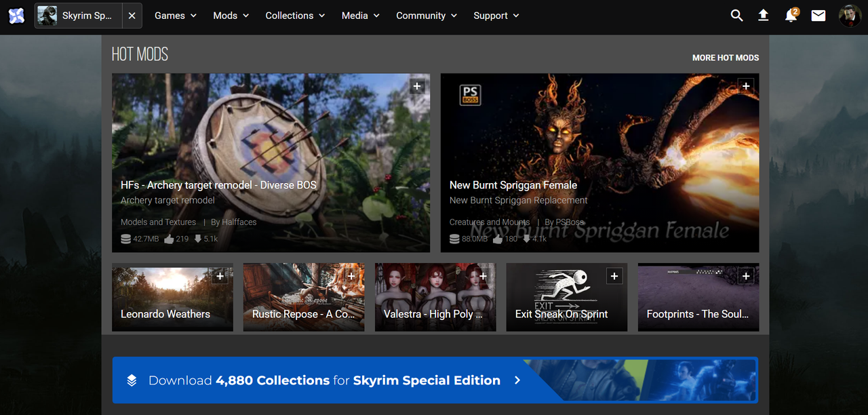Close the Skyrim Special Edition game tab

[132, 16]
